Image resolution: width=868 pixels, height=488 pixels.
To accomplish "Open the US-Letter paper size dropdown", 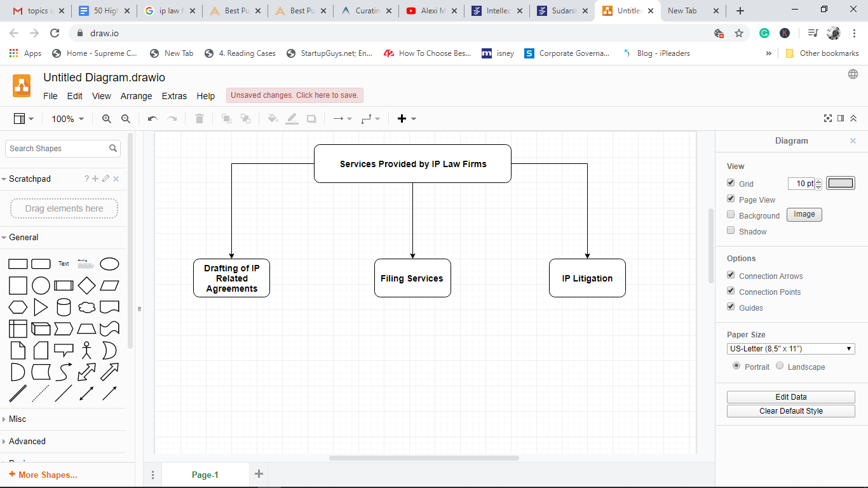I will 790,349.
